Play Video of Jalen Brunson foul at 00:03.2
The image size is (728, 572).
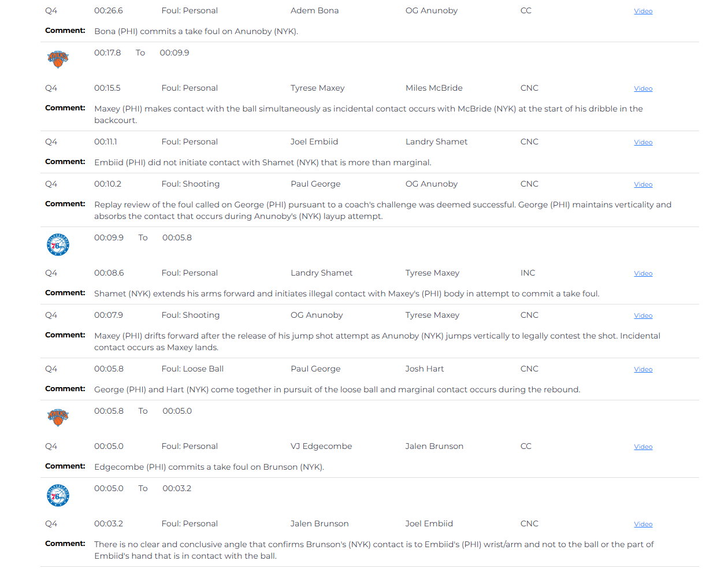pyautogui.click(x=643, y=524)
